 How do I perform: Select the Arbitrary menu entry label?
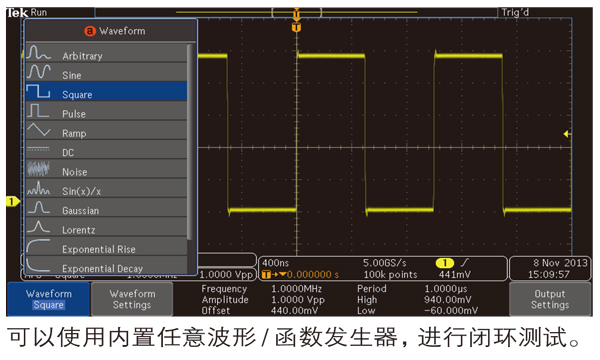coord(82,56)
